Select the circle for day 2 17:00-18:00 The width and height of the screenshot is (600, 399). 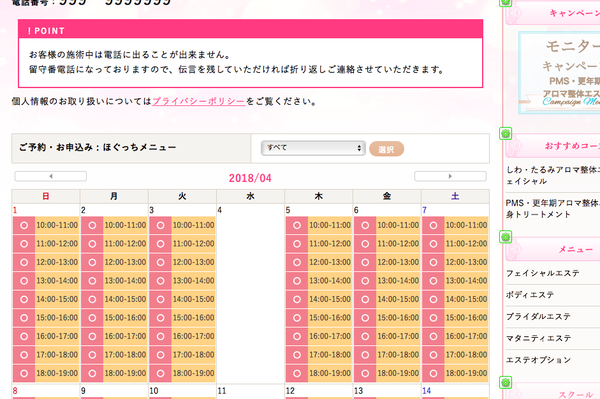pyautogui.click(x=92, y=355)
